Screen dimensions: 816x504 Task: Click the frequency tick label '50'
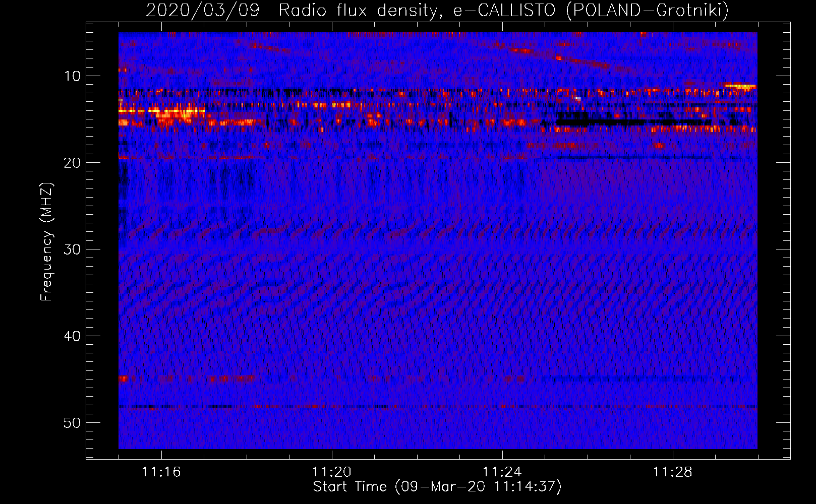[73, 423]
